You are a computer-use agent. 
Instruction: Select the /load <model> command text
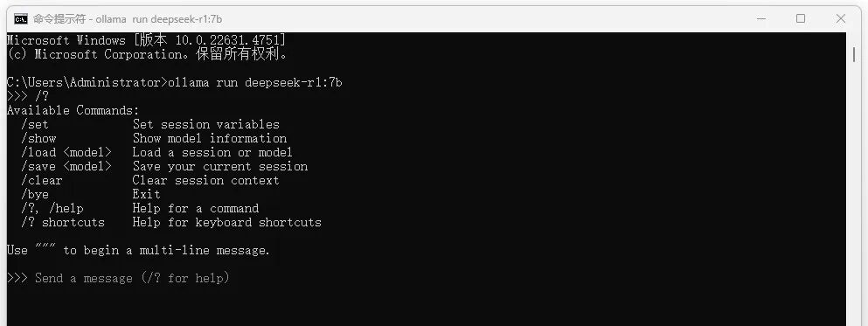pos(66,152)
